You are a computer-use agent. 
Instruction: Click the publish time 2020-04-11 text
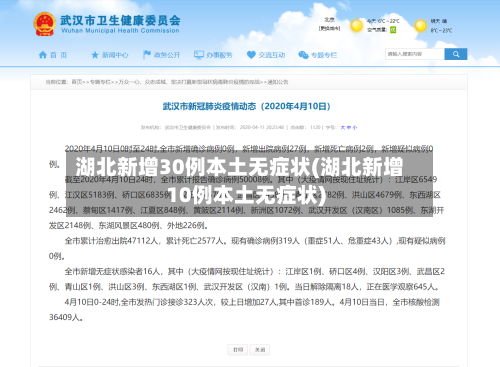(262, 127)
